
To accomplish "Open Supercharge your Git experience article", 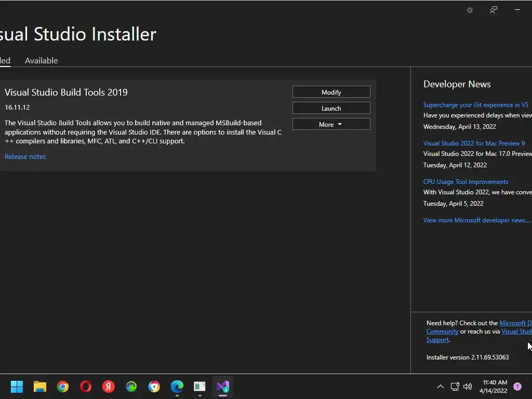I will click(476, 105).
